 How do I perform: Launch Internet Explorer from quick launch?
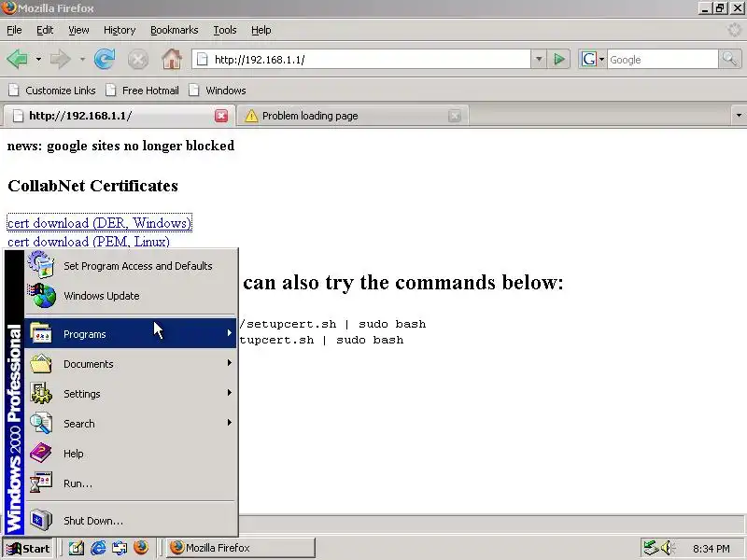pos(98,548)
